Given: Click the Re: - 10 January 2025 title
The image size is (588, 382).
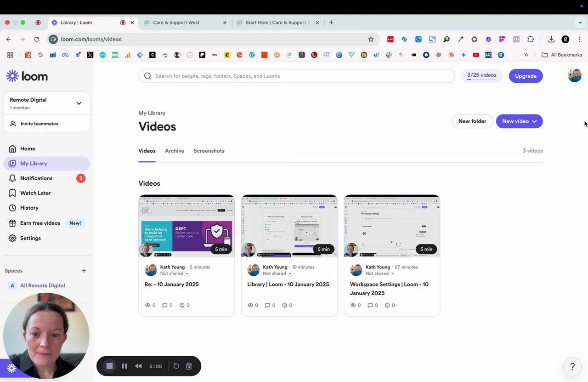Looking at the screenshot, I should click(x=172, y=285).
